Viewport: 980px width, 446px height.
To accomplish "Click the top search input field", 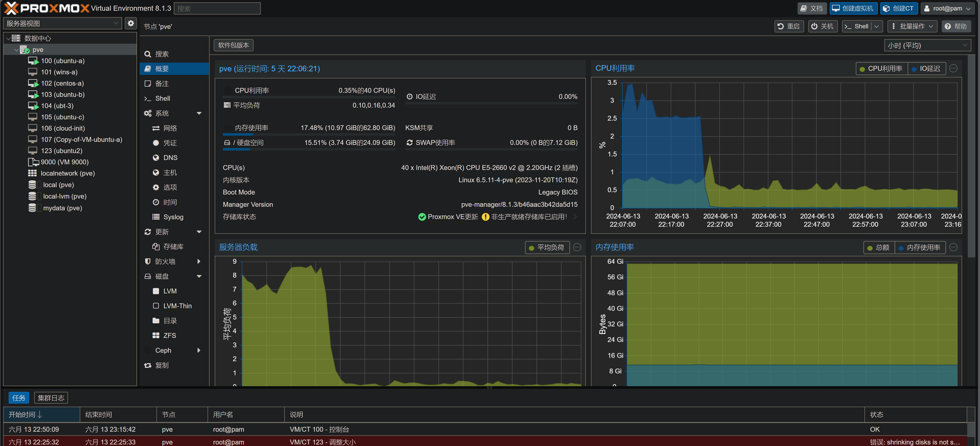I will pos(217,8).
